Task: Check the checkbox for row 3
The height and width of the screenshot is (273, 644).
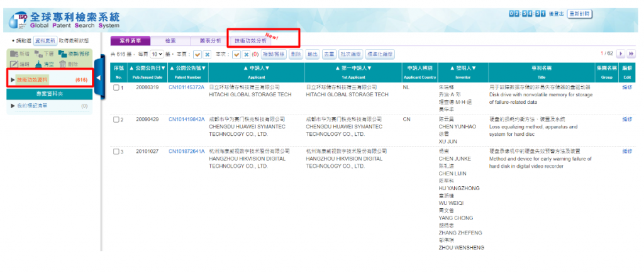Action: 116,152
